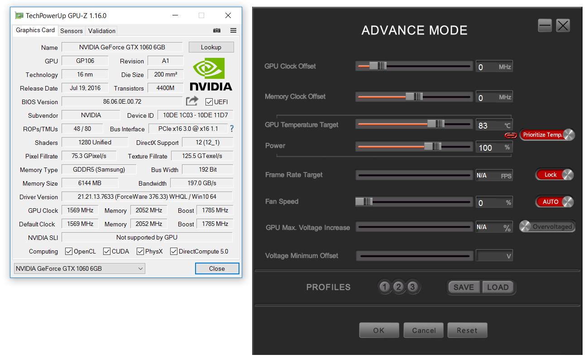
Task: Click the Bus Interface question mark icon
Action: [232, 129]
